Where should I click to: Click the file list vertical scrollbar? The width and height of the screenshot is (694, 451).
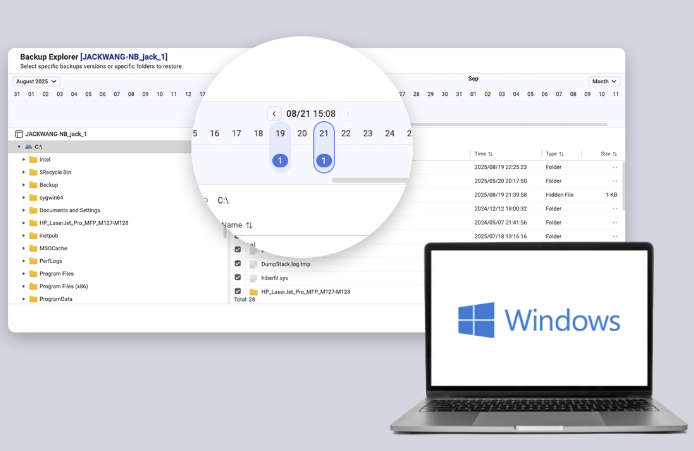click(624, 186)
